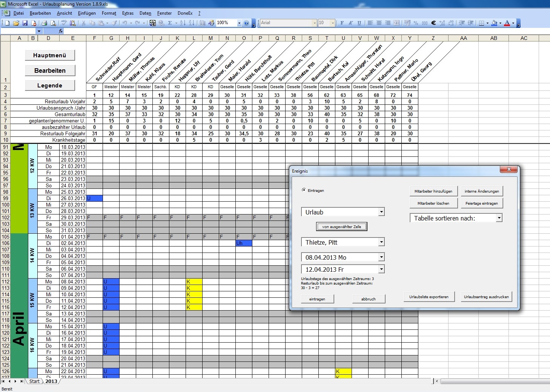Open a file with the folder icon

16,23
